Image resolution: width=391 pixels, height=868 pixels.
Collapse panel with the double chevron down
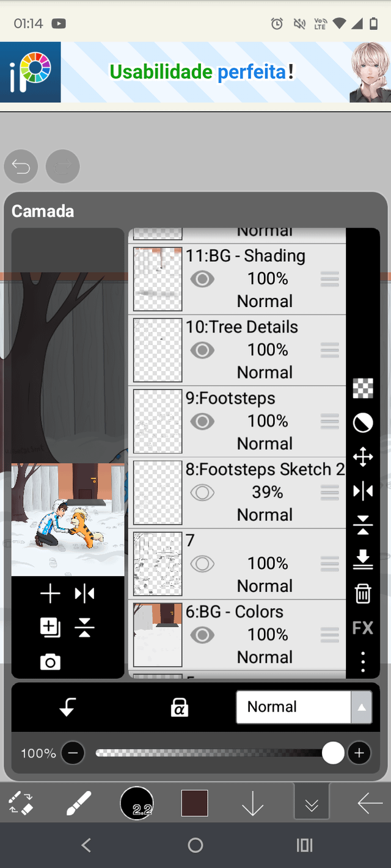click(312, 805)
